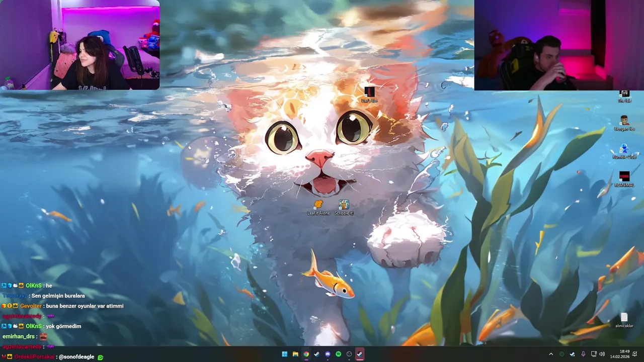
Task: Select the right webcam overlay with man
Action: click(559, 45)
